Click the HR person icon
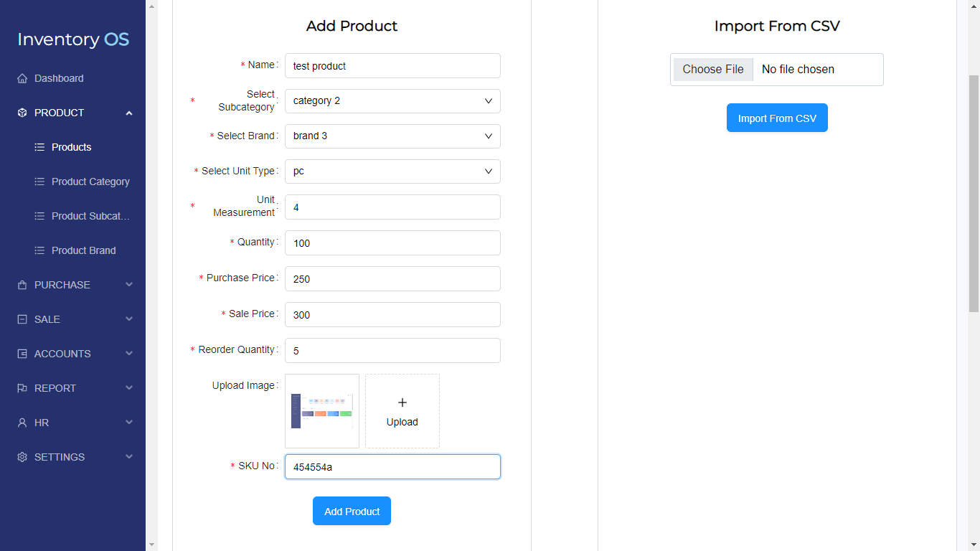Viewport: 980px width, 551px height. click(x=22, y=423)
